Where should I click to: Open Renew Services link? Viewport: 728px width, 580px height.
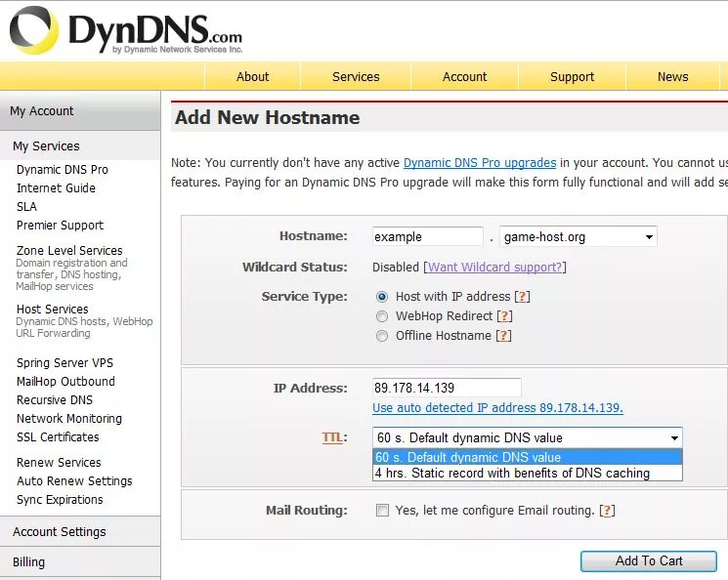[59, 463]
